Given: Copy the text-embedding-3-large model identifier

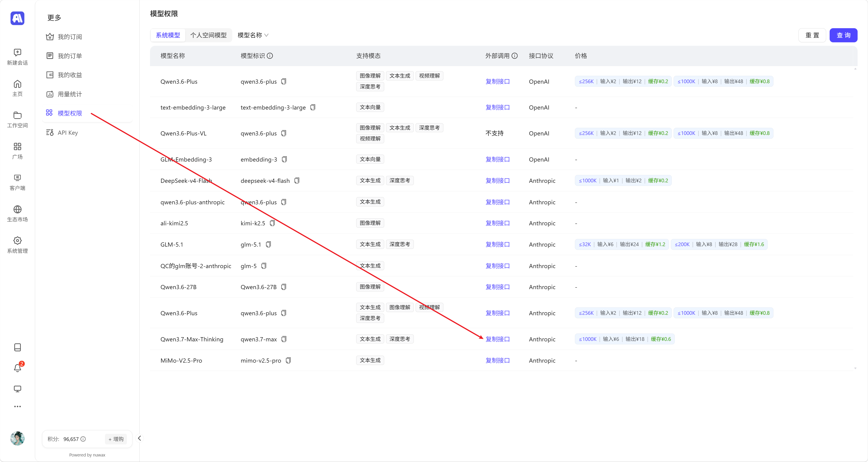Looking at the screenshot, I should click(313, 107).
